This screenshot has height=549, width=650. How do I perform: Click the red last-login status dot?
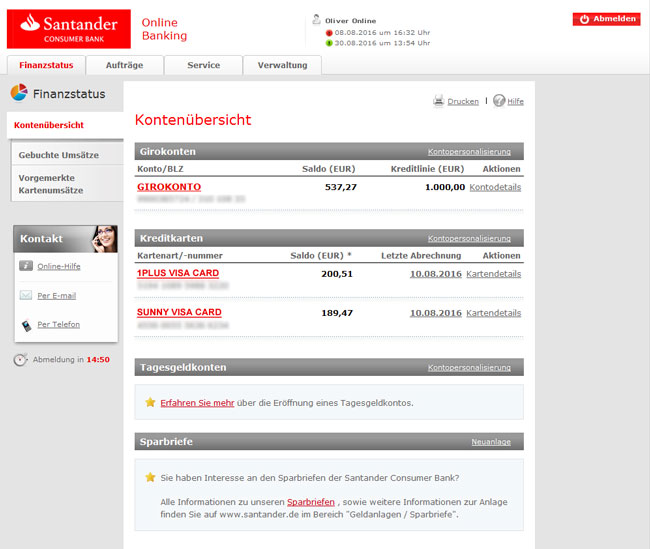click(329, 33)
